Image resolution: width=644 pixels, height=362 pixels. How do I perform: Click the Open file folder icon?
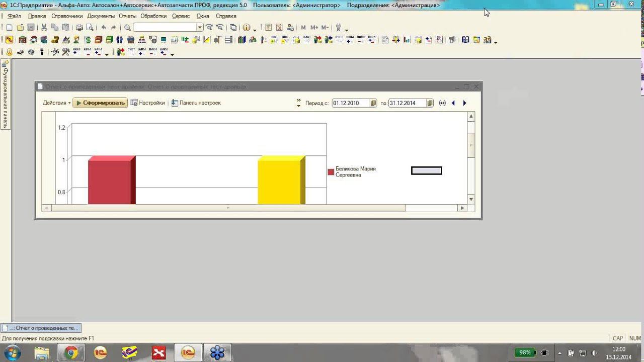click(x=20, y=28)
